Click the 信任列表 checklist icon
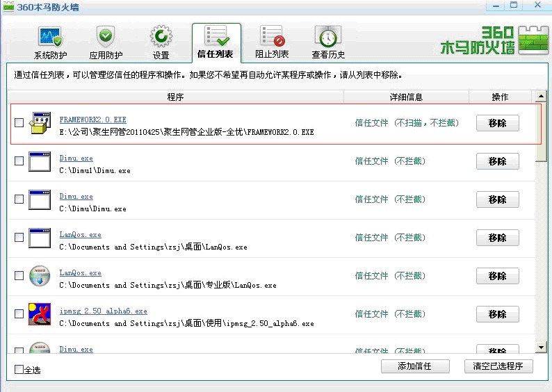 pyautogui.click(x=216, y=35)
